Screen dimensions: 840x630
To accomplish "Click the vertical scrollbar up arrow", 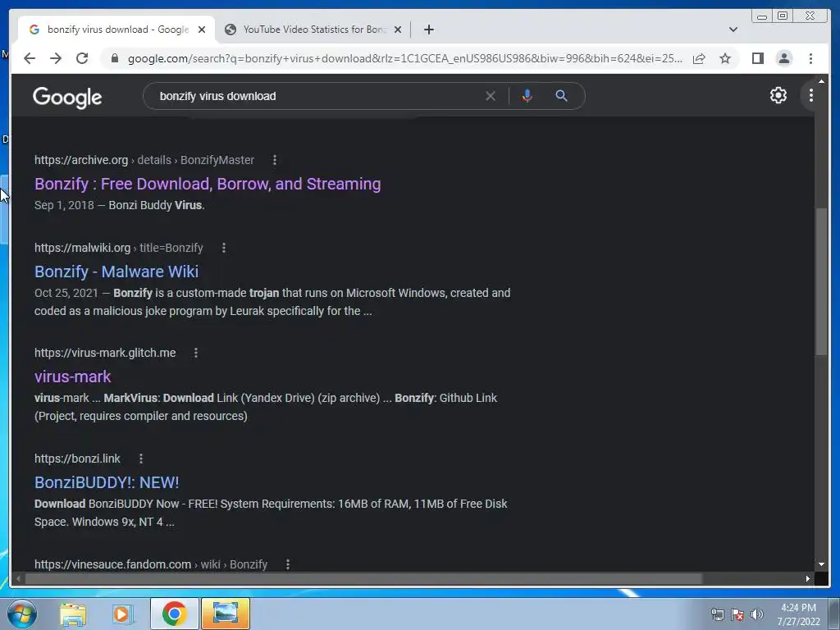I will (x=821, y=80).
